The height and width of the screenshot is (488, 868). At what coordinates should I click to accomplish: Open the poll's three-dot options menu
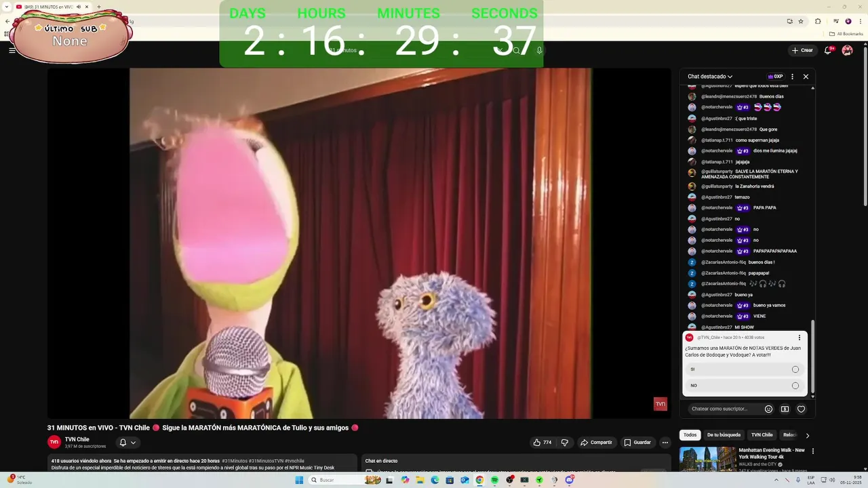[799, 338]
